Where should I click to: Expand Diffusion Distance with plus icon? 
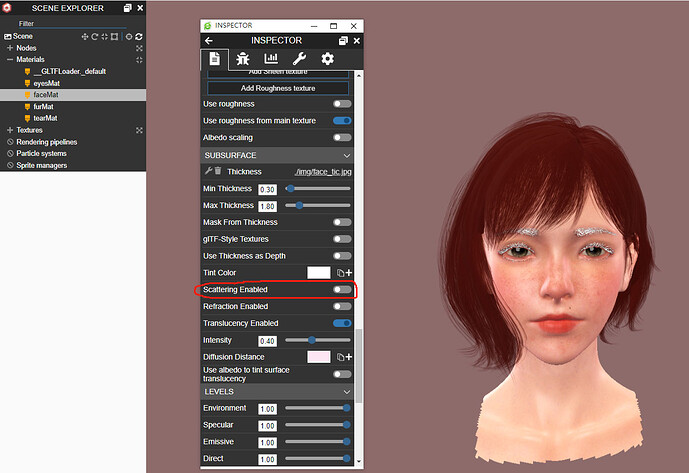[x=349, y=357]
